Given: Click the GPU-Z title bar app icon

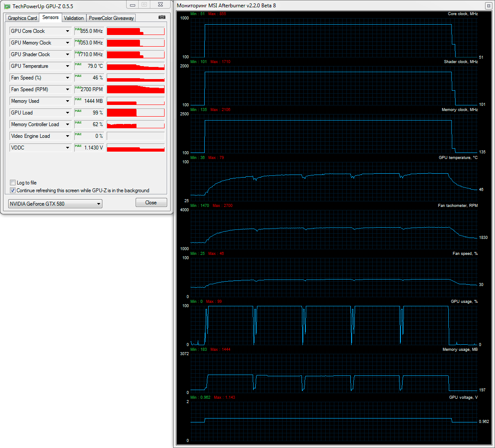Looking at the screenshot, I should (x=7, y=6).
